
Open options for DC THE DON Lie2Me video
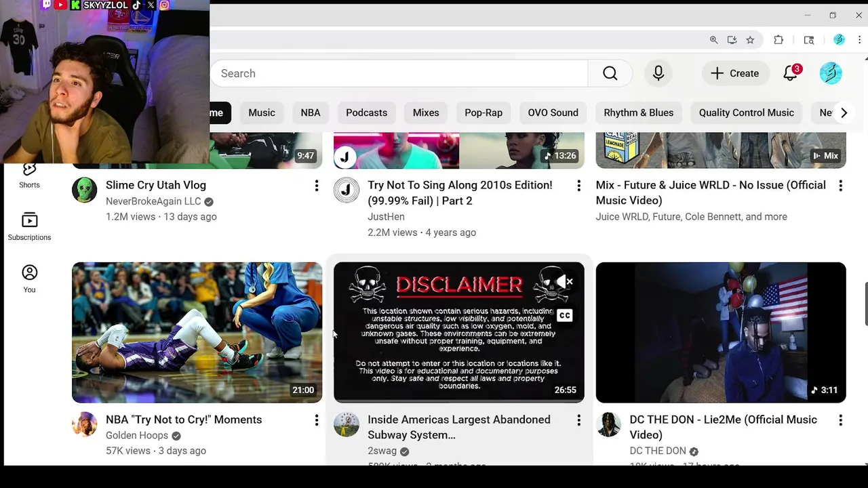840,420
